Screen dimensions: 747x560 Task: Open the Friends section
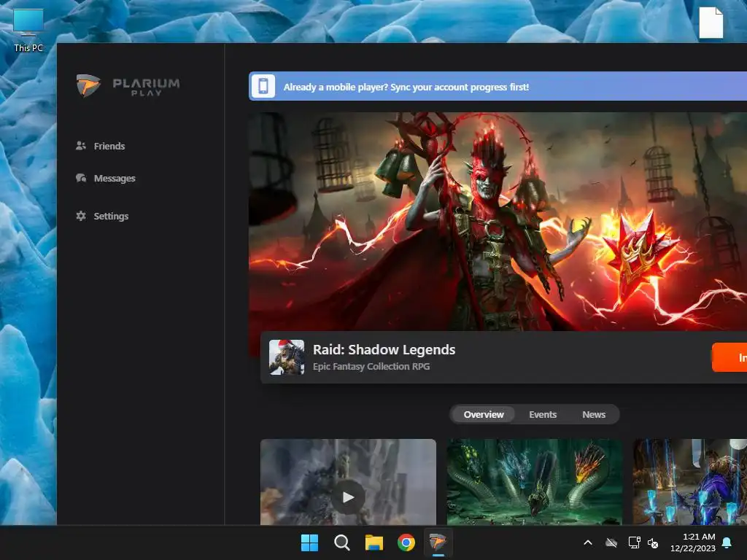(100, 146)
